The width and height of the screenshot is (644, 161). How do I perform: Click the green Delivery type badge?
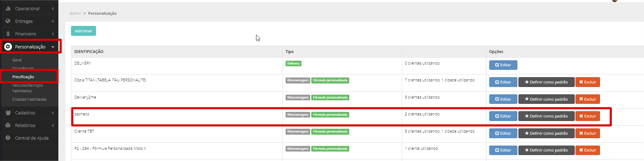pyautogui.click(x=293, y=63)
